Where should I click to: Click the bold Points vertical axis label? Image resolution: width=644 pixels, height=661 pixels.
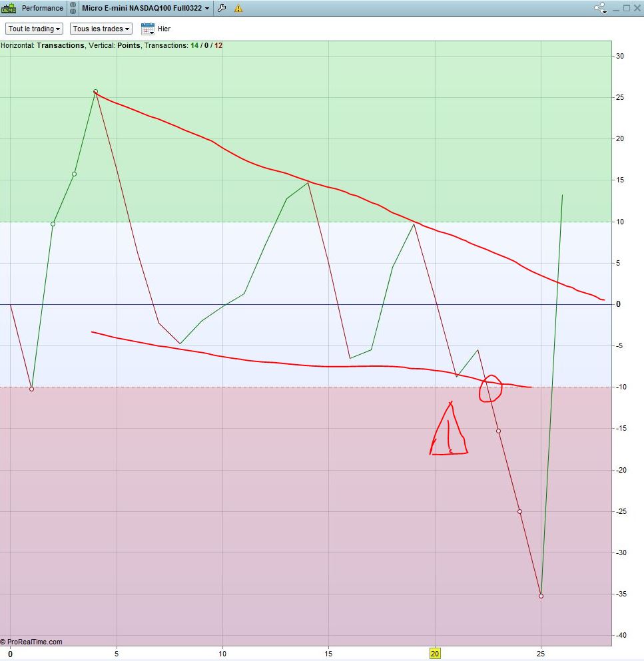click(129, 45)
